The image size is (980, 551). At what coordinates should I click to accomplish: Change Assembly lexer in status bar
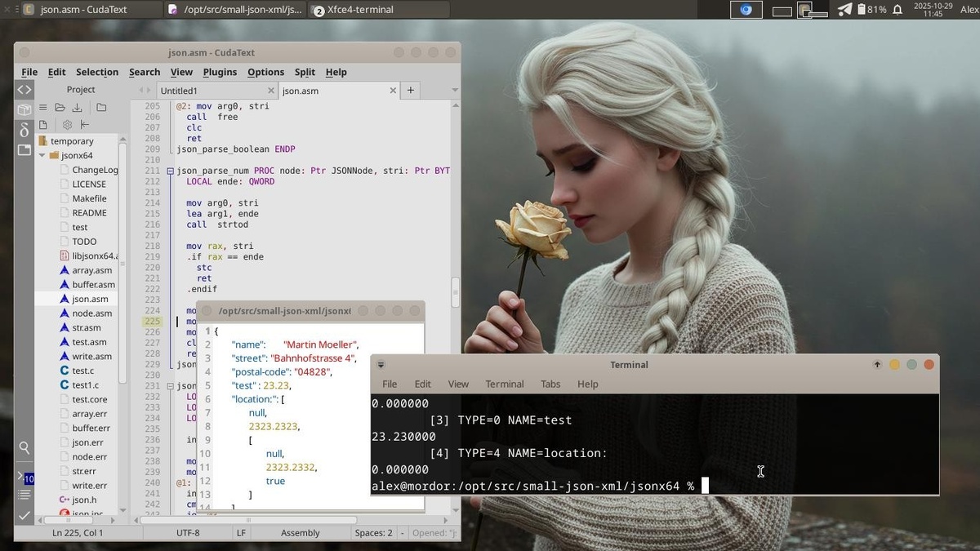tap(300, 532)
